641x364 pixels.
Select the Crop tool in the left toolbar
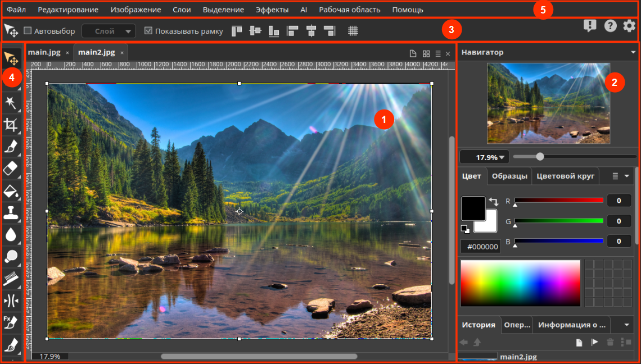tap(11, 125)
